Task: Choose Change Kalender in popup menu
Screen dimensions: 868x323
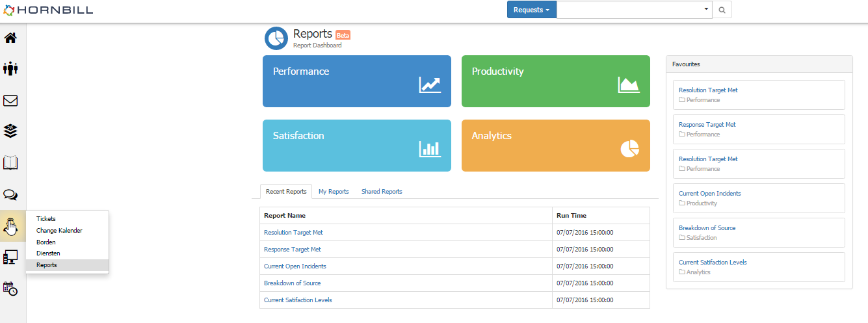Action: pyautogui.click(x=59, y=231)
